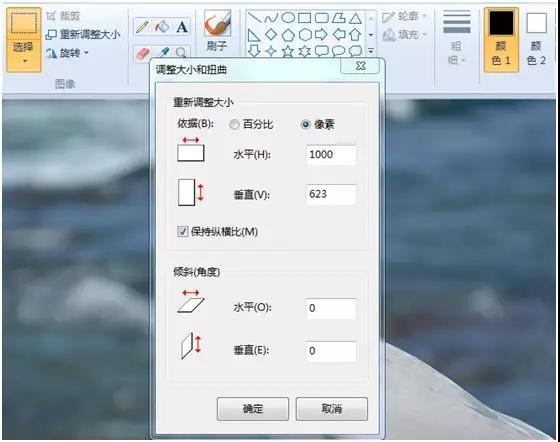Select the Eraser tool
This screenshot has width=560, height=442.
[142, 54]
